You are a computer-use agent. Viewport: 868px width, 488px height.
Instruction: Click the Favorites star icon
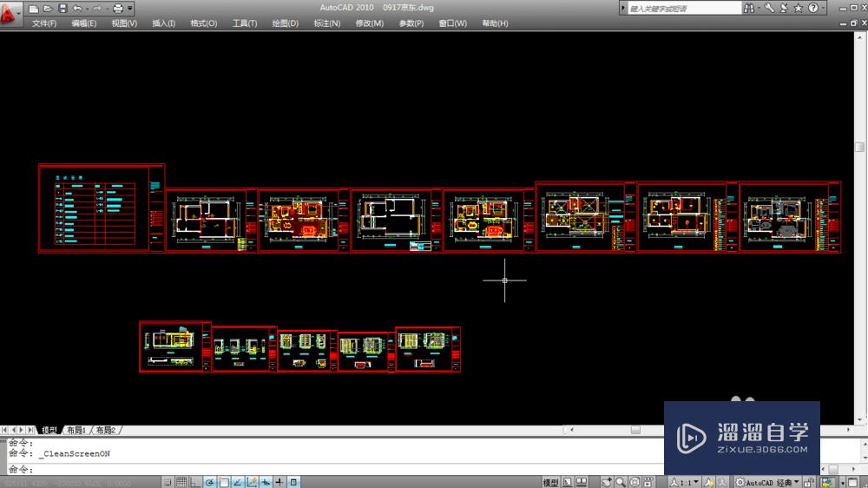tap(799, 9)
